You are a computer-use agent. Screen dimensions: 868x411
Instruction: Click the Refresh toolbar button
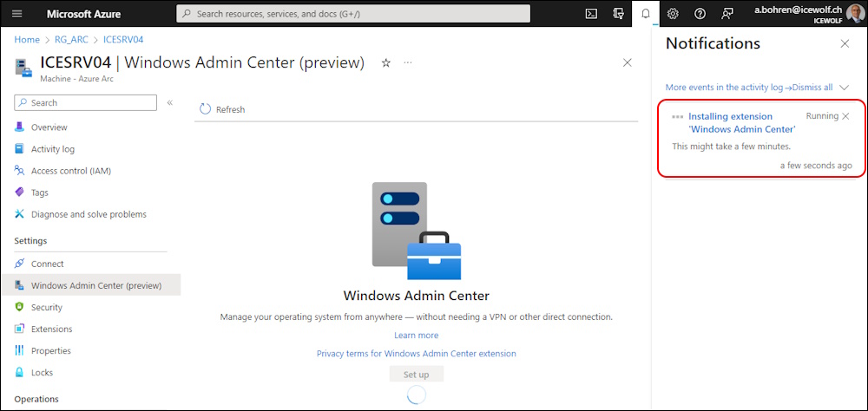pos(222,109)
